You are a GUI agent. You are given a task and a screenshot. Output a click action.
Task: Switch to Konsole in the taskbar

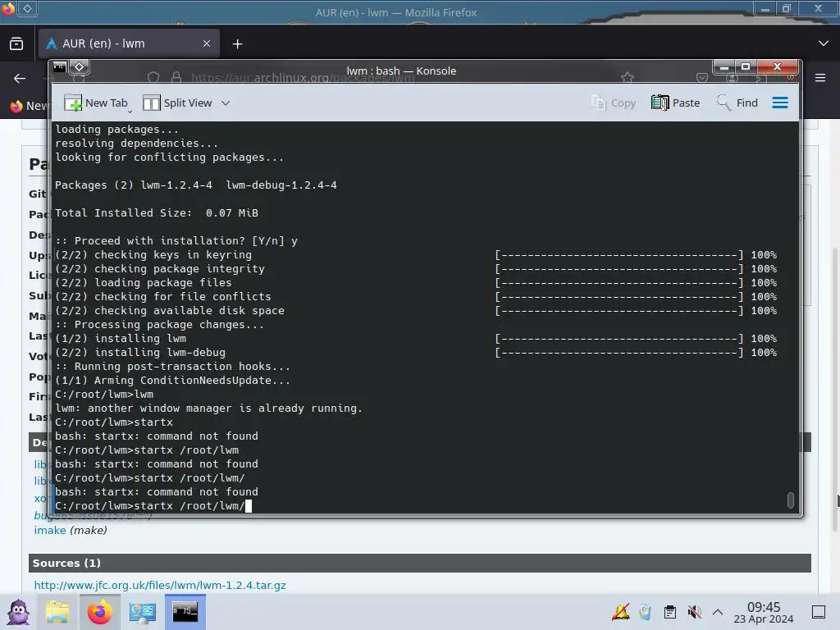coord(185,612)
